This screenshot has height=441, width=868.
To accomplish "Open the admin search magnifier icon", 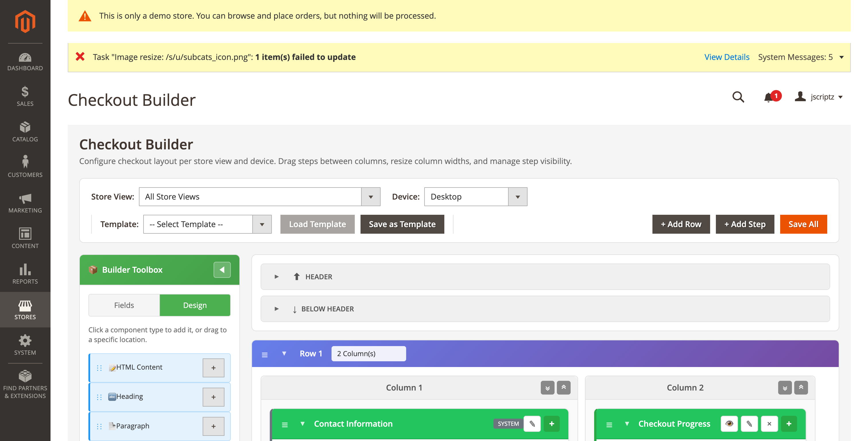I will tap(738, 97).
